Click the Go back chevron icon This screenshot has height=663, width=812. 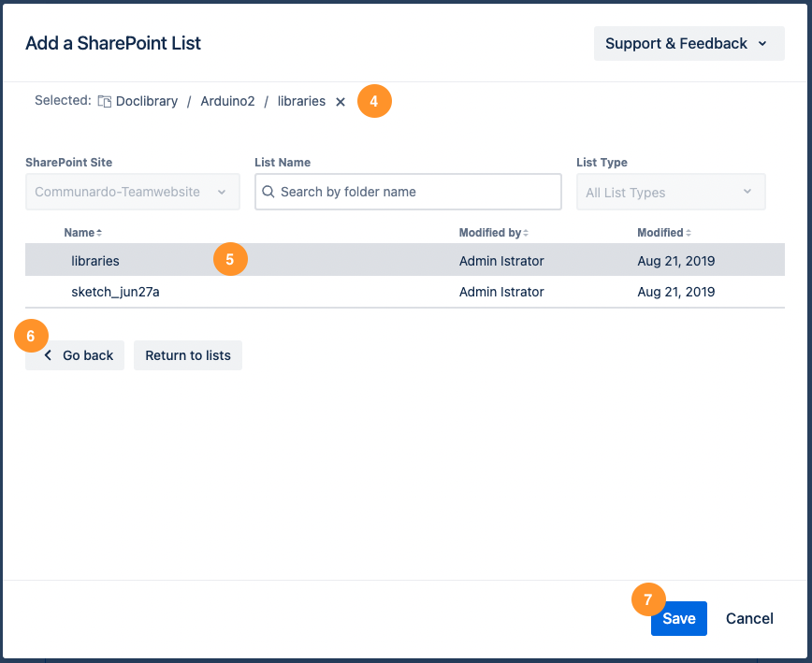[49, 355]
